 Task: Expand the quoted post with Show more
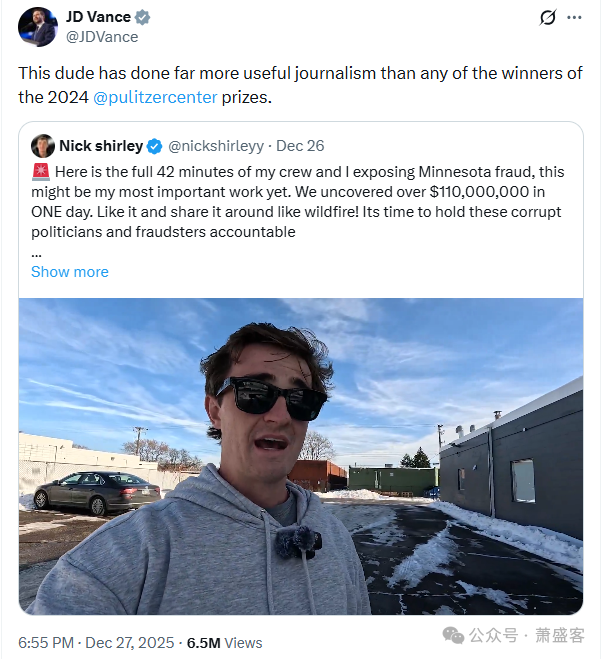[x=70, y=272]
